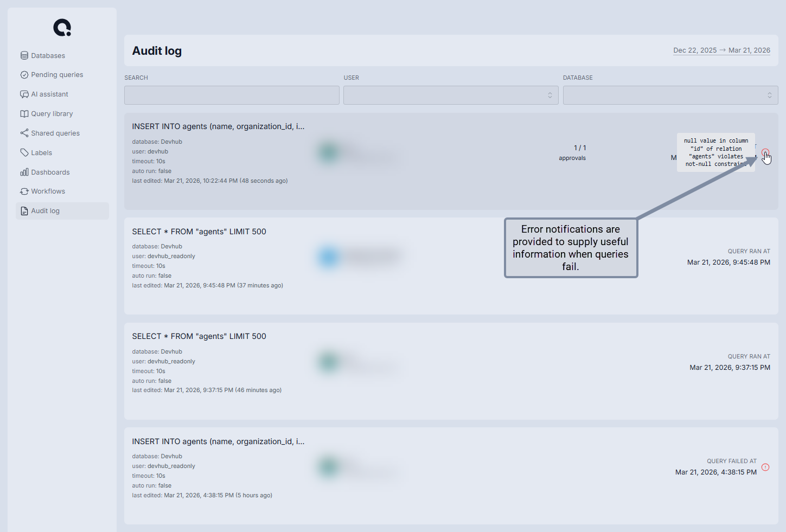Open the DATABASE filter dropdown
Screen dimensions: 786x532
(x=670, y=95)
